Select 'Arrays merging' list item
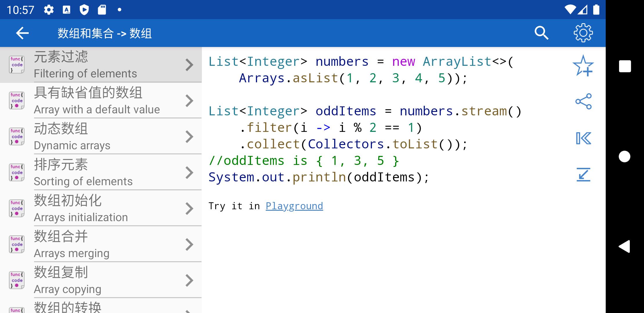Screen dimensions: 644x313 pos(101,244)
